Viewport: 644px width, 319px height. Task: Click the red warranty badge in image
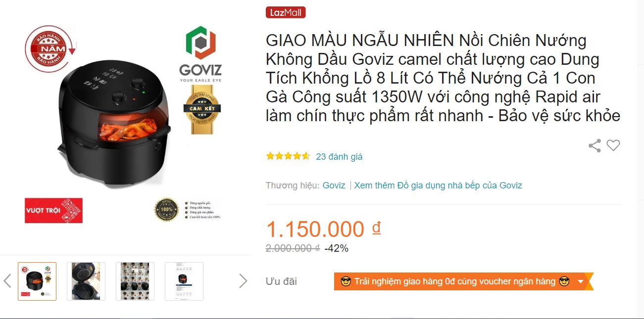point(50,48)
